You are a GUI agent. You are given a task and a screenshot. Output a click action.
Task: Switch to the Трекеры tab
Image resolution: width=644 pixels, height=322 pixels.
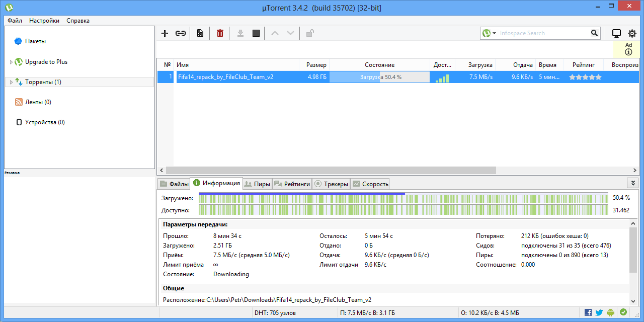331,184
